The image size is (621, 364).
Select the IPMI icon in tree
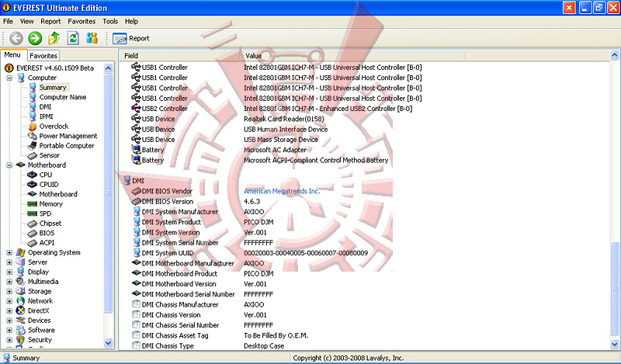click(33, 116)
